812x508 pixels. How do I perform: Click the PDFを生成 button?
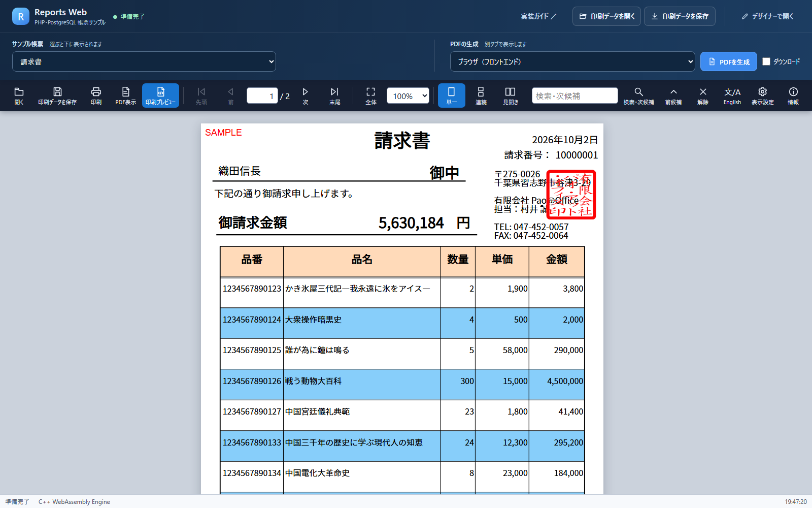click(x=729, y=61)
